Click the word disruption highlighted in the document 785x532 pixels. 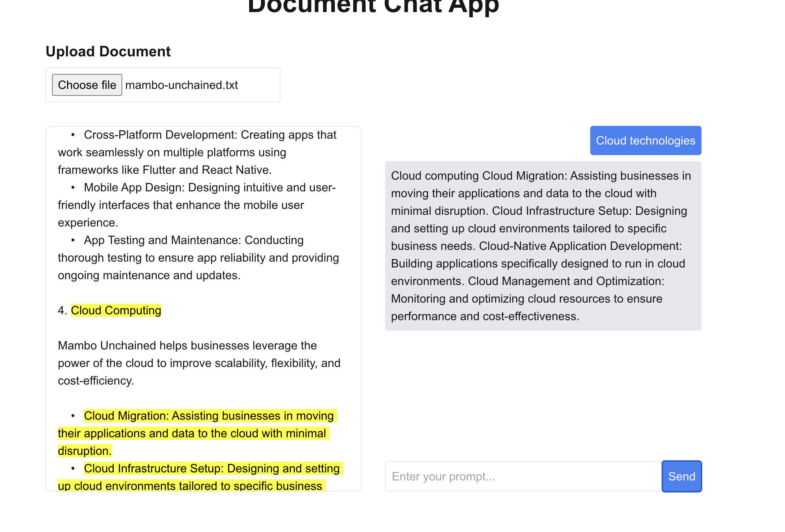[x=84, y=451]
